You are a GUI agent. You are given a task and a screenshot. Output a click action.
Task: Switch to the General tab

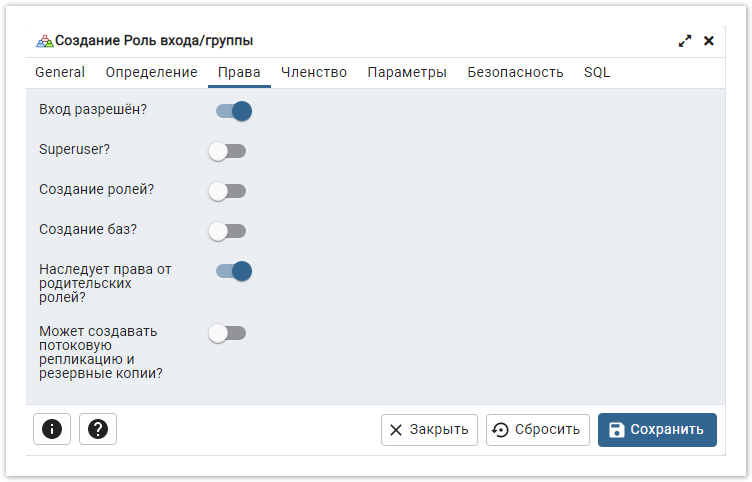(60, 72)
